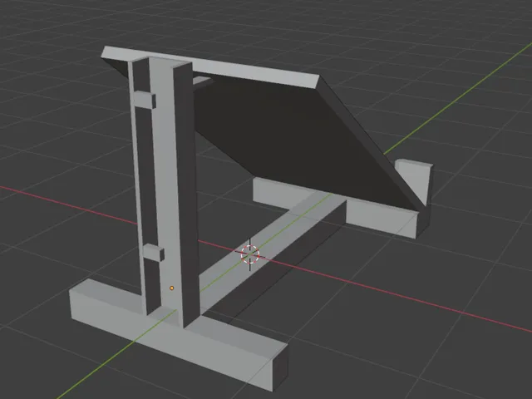Select the orange object origin dot
Screen dimensions: 532x399
coord(172,288)
